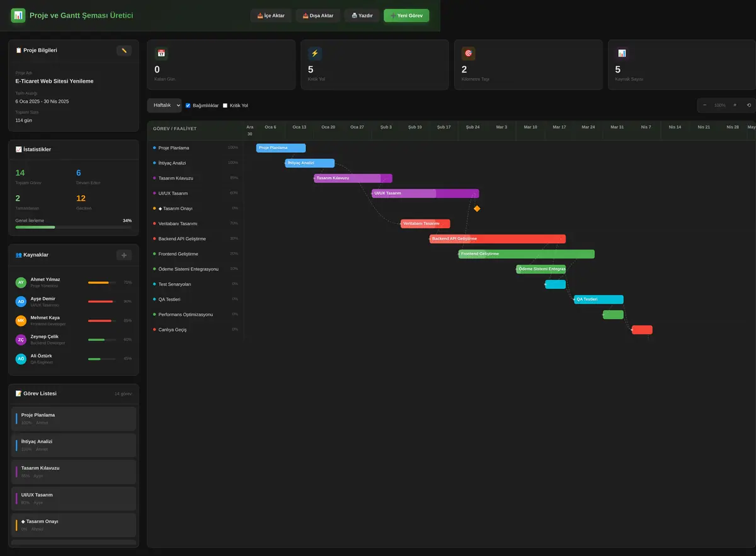Viewport: 756px width, 556px height.
Task: Select the Ödeme Sistemi Entegrasyonu Gantt bar
Action: (x=541, y=269)
